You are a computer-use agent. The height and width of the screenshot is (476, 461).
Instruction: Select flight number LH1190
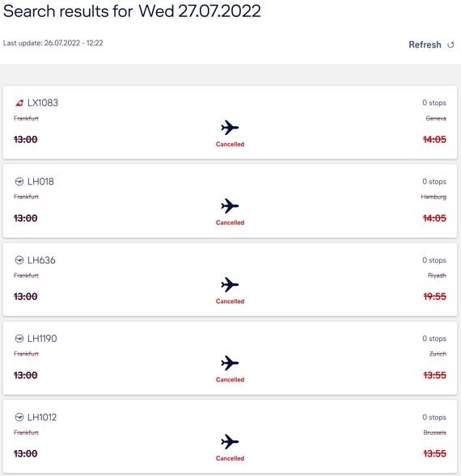click(x=42, y=339)
